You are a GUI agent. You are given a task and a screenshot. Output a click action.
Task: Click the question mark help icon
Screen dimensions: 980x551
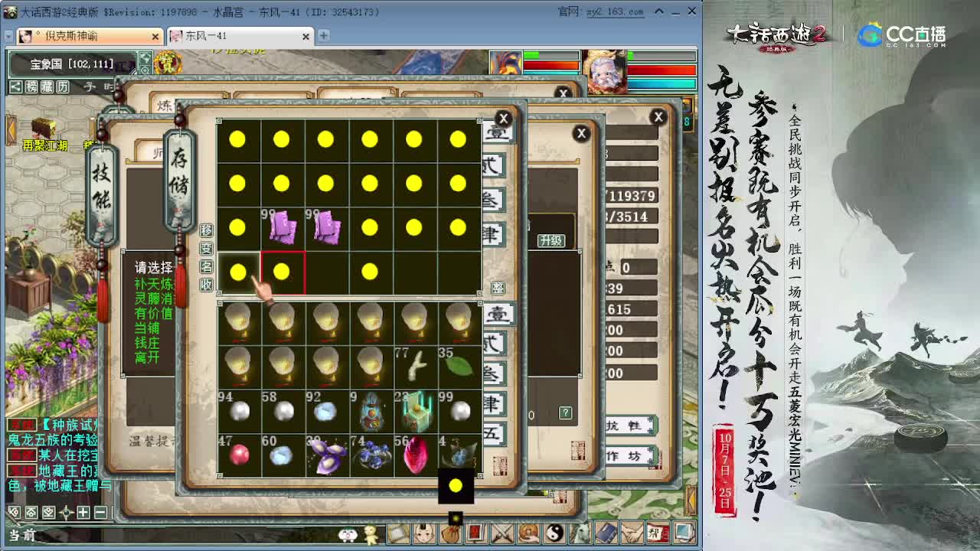pos(565,413)
